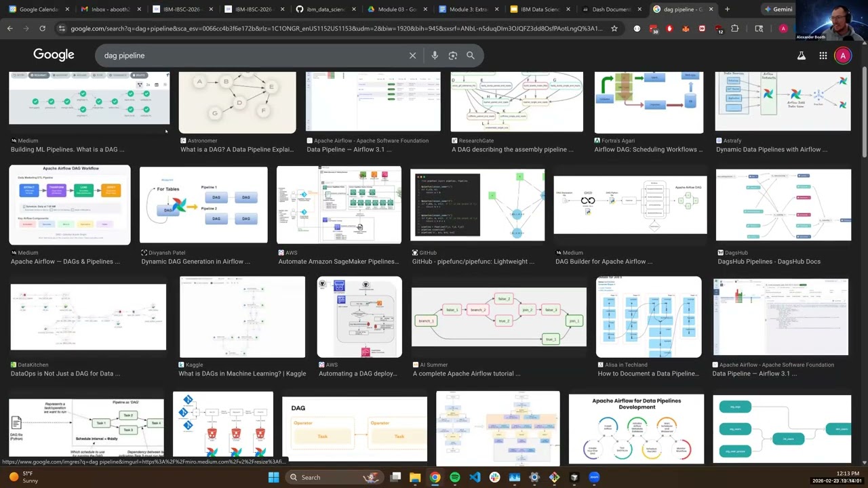Clear the search box with the X icon
Image resolution: width=868 pixels, height=488 pixels.
click(412, 56)
